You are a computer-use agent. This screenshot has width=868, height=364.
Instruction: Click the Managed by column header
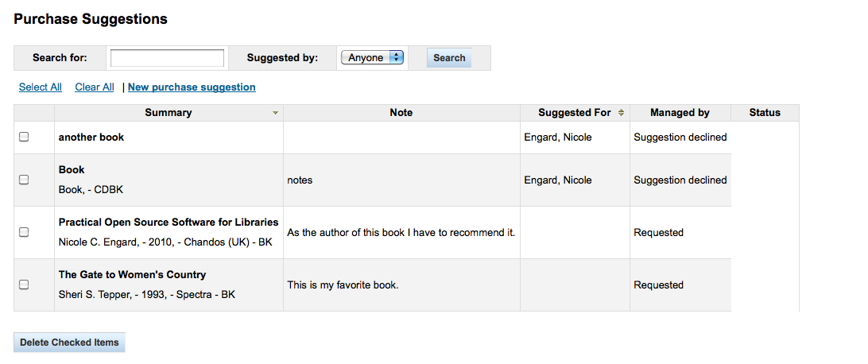click(x=680, y=113)
